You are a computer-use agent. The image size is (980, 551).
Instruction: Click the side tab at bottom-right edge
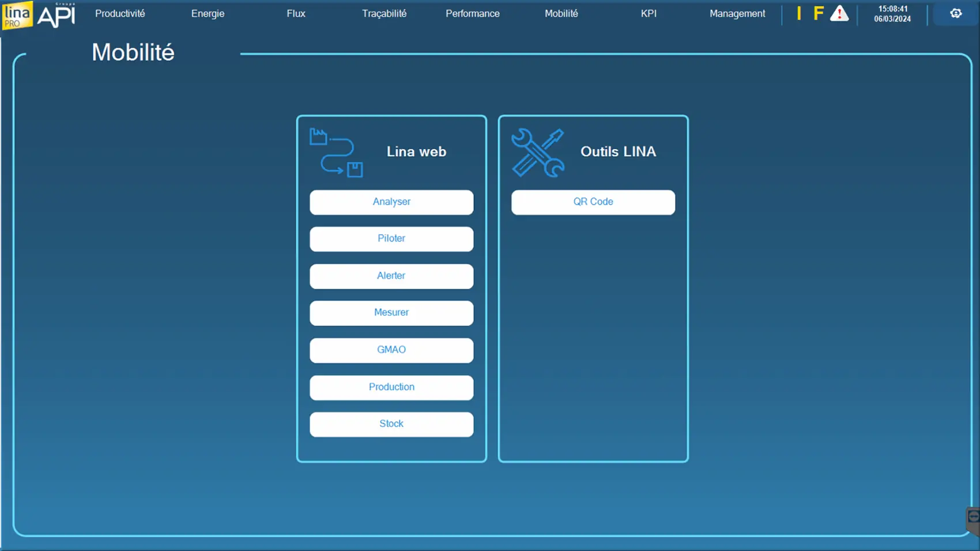coord(973,518)
